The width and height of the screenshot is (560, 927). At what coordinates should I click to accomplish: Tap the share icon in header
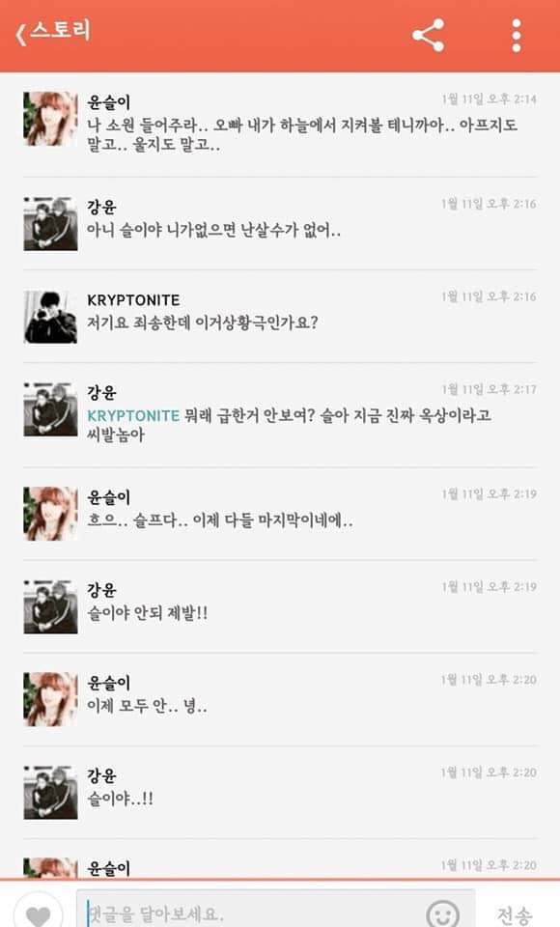tap(428, 36)
